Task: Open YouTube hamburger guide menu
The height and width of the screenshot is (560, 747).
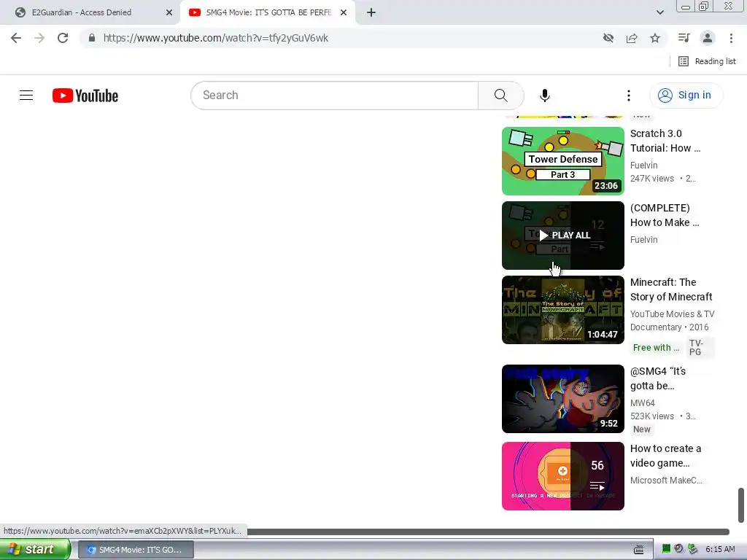Action: [26, 96]
